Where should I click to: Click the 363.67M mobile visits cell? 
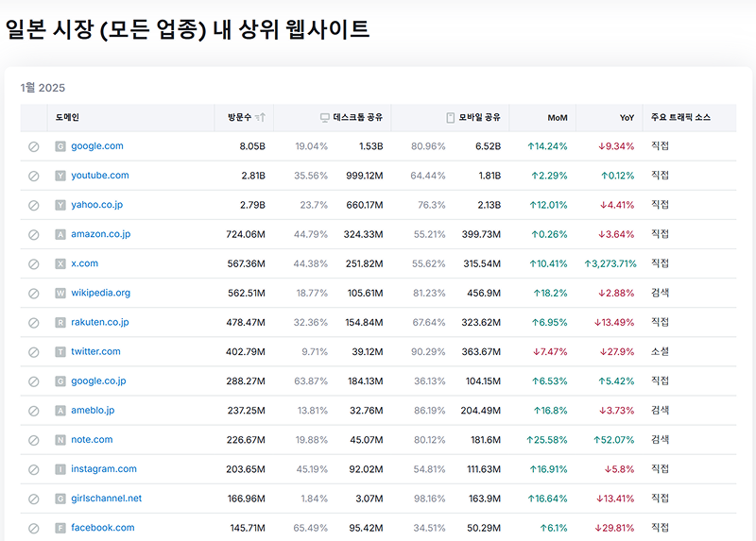pos(481,352)
